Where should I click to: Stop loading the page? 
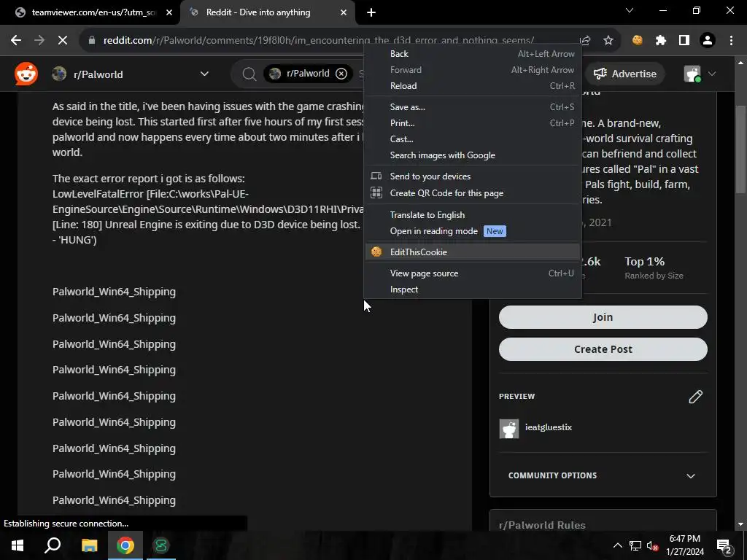63,41
